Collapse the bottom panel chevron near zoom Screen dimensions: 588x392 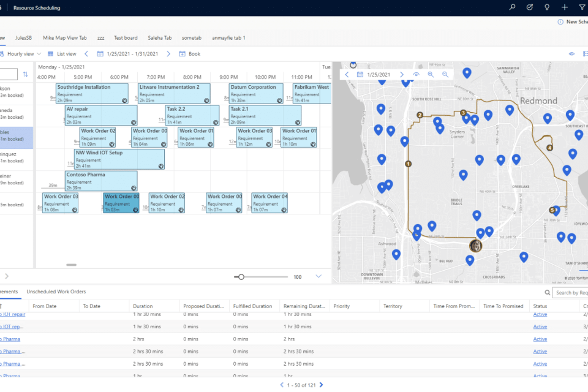coord(318,276)
